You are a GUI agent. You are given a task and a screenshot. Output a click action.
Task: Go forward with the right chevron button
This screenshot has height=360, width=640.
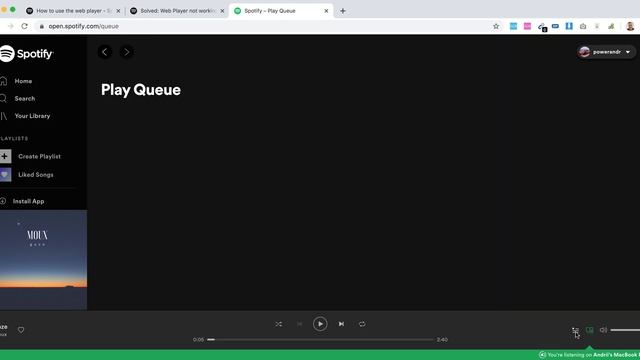click(x=127, y=52)
